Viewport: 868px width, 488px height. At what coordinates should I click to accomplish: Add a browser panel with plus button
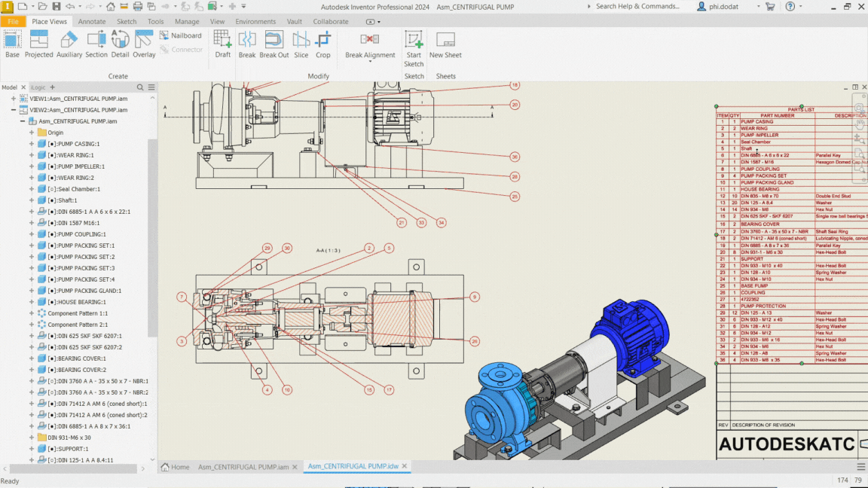(x=53, y=87)
